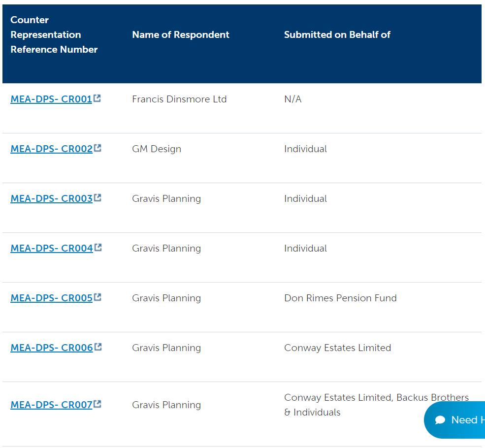This screenshot has height=448, width=485.
Task: Click external link icon beside CR004
Action: click(x=98, y=247)
